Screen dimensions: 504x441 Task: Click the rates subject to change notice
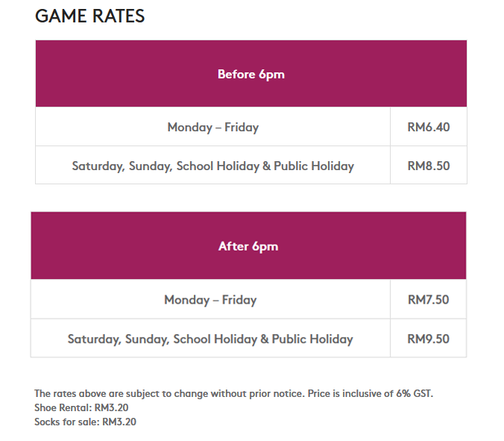(233, 393)
